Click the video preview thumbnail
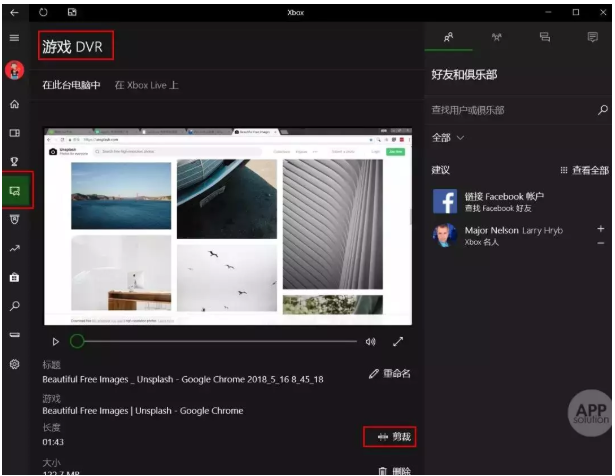The image size is (615, 476). coord(228,226)
